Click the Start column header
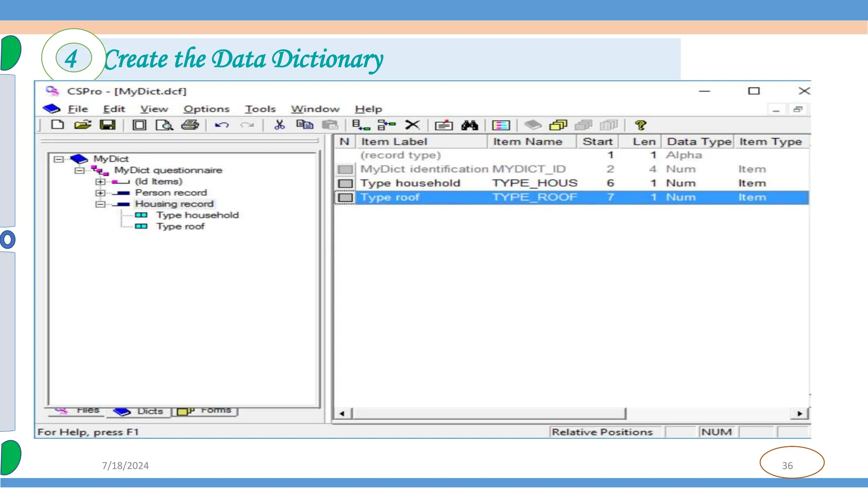This screenshot has height=488, width=868. [x=598, y=141]
